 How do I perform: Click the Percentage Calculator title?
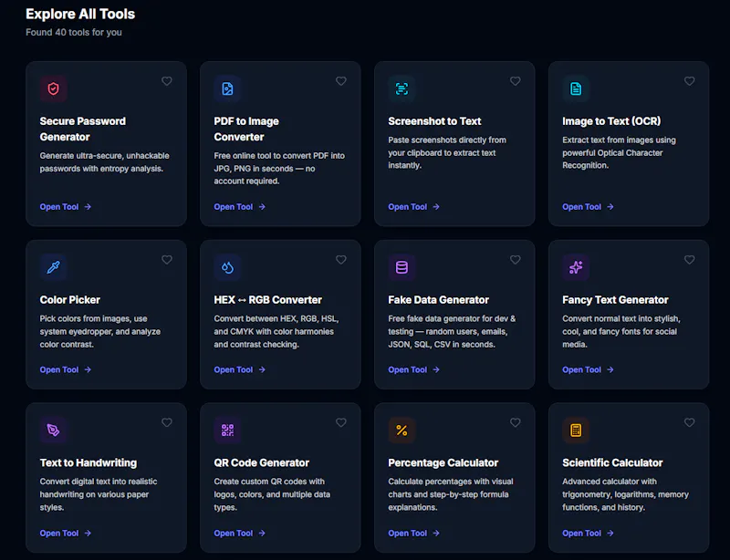click(x=443, y=462)
